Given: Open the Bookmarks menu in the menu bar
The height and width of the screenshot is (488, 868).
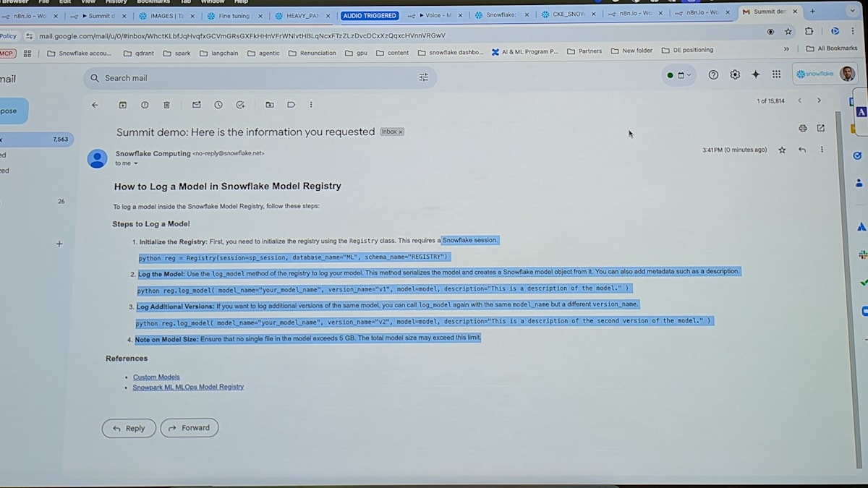Looking at the screenshot, I should tap(153, 2).
